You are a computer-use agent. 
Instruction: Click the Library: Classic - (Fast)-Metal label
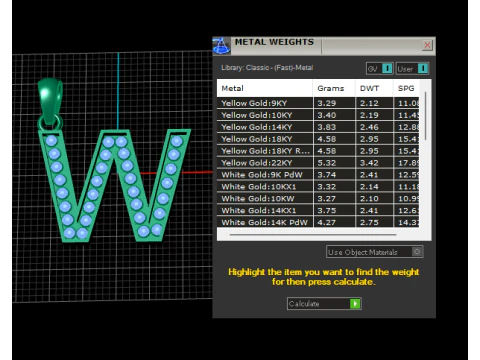point(267,68)
